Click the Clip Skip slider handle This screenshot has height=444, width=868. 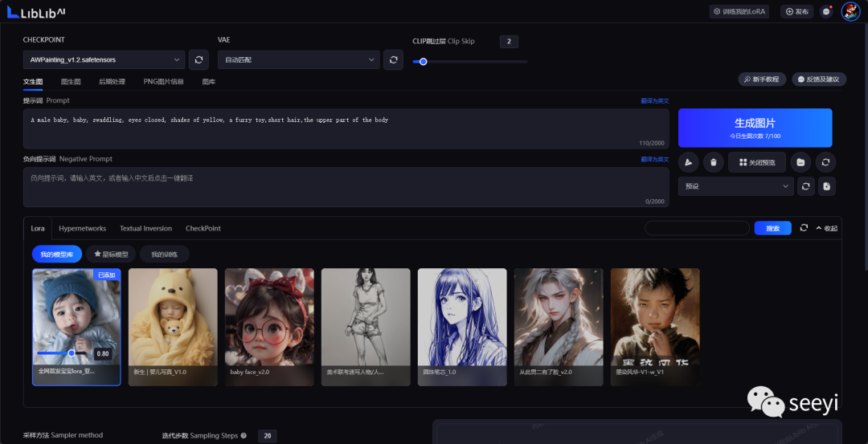point(423,61)
